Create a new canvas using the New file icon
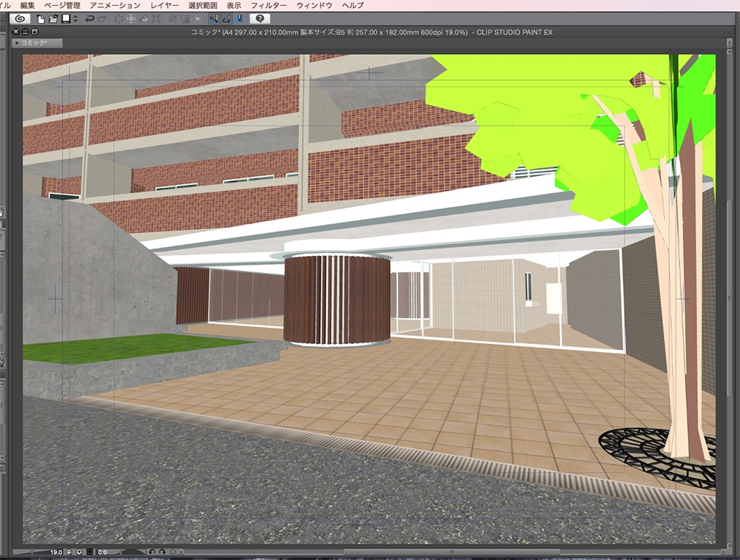Screen dimensions: 740x560 pos(41,20)
